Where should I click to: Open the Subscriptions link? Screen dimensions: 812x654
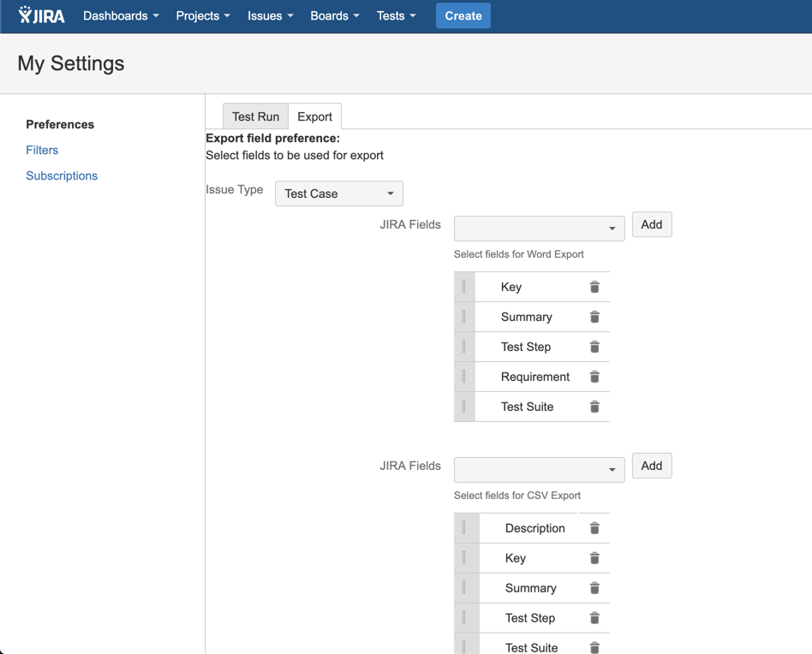click(x=62, y=176)
